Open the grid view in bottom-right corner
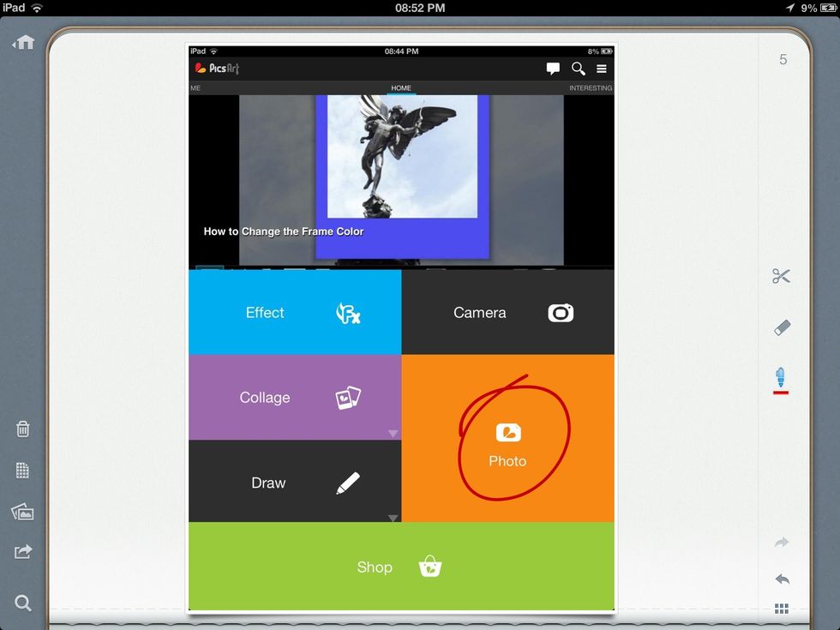 (x=781, y=609)
